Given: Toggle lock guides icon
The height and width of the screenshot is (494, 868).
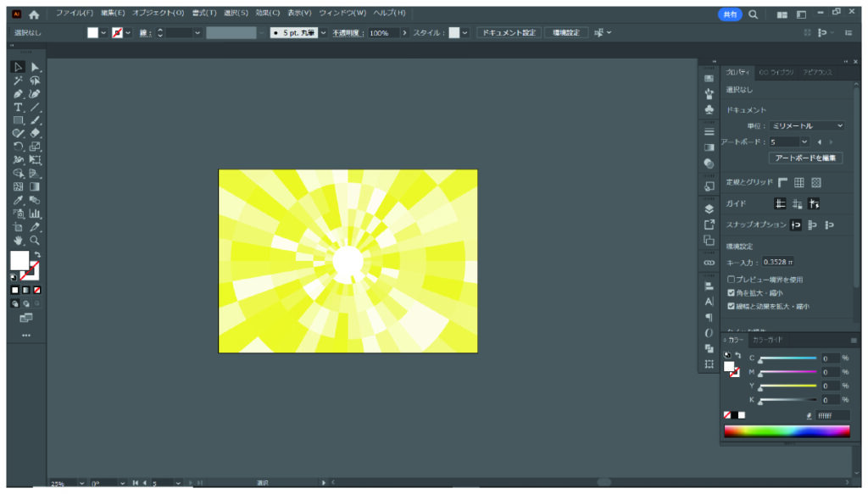Looking at the screenshot, I should tap(797, 203).
